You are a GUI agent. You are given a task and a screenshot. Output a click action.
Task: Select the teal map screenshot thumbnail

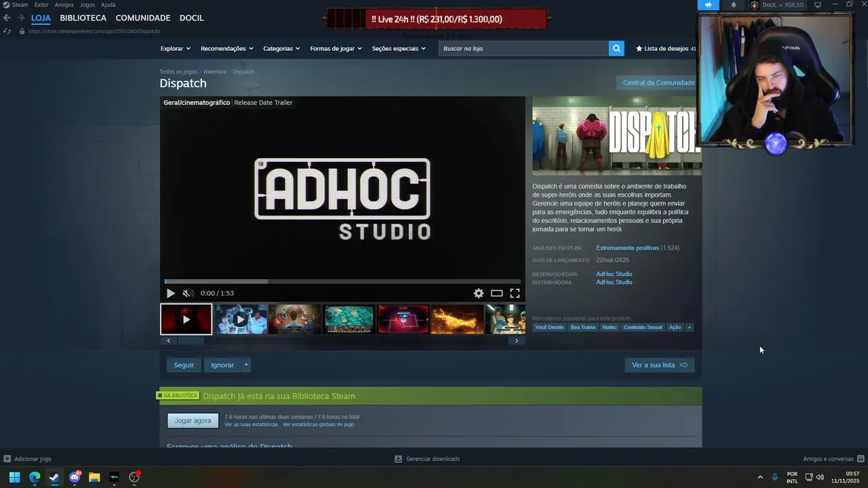349,319
